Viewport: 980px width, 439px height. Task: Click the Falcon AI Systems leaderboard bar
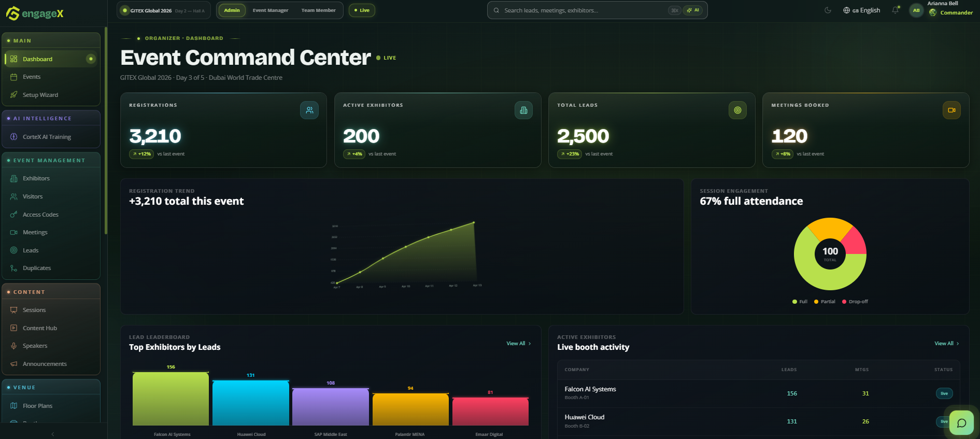pos(171,399)
